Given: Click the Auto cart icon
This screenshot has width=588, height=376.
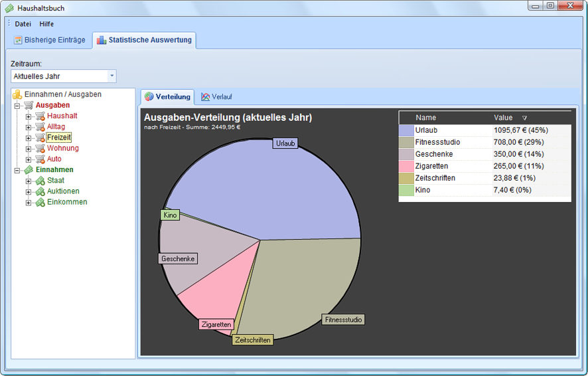Looking at the screenshot, I should [40, 159].
